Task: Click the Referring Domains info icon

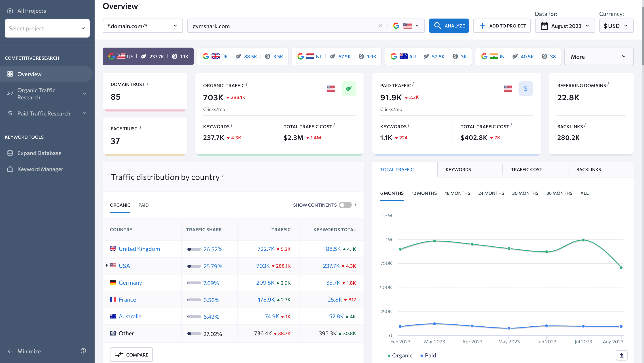Action: pyautogui.click(x=608, y=84)
